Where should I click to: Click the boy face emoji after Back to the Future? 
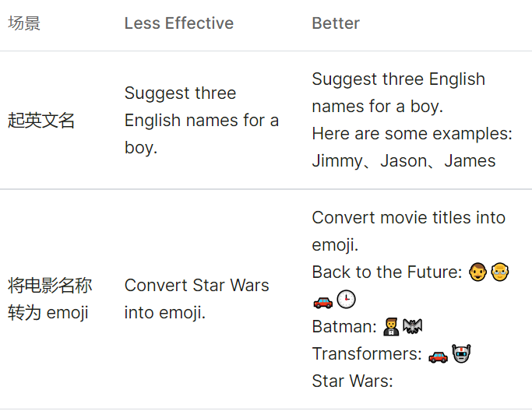point(477,272)
